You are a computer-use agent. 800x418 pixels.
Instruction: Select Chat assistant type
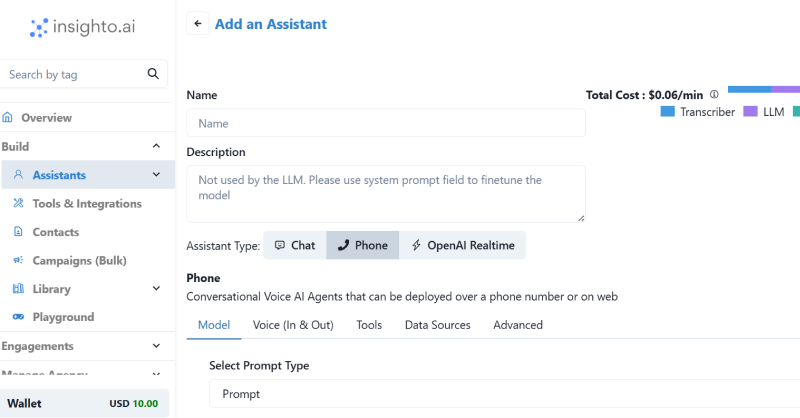tap(295, 245)
